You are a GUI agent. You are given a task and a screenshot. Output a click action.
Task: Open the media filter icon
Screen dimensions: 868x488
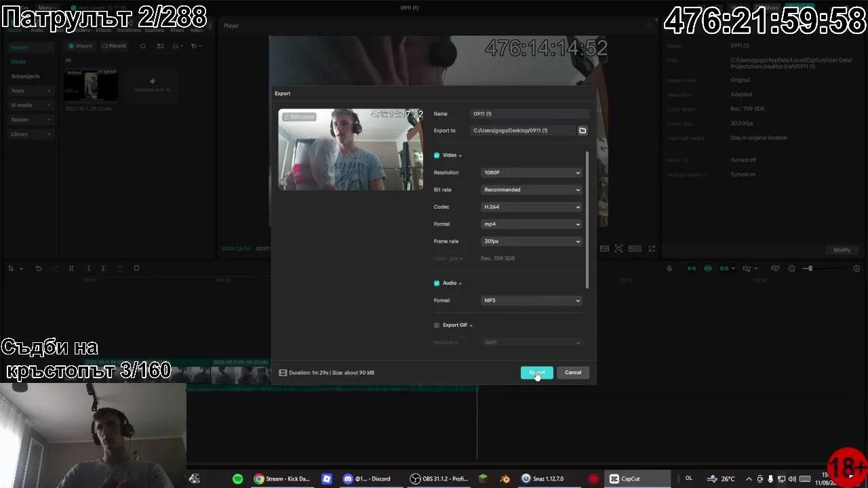(195, 46)
